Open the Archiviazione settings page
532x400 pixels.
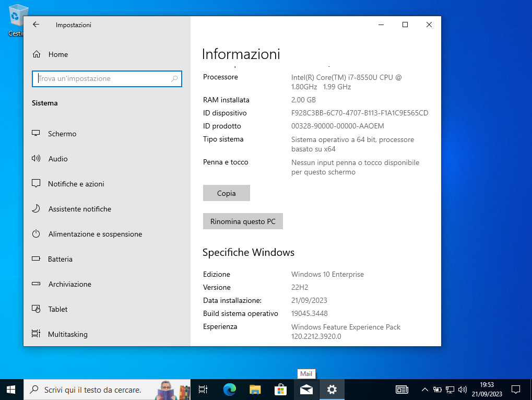tap(107, 284)
